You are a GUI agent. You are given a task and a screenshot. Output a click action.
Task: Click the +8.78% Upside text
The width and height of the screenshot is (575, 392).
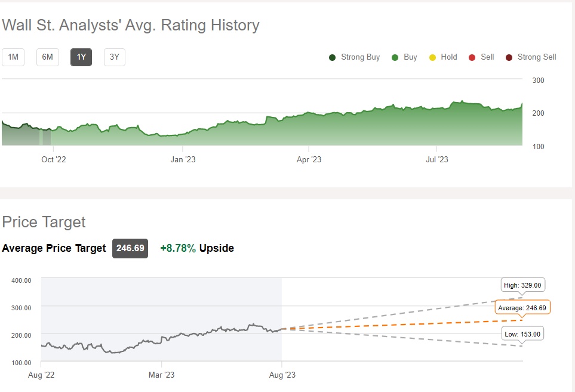197,248
